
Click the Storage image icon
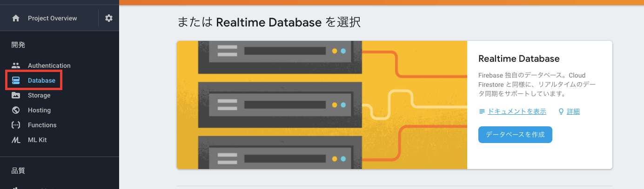(x=16, y=95)
